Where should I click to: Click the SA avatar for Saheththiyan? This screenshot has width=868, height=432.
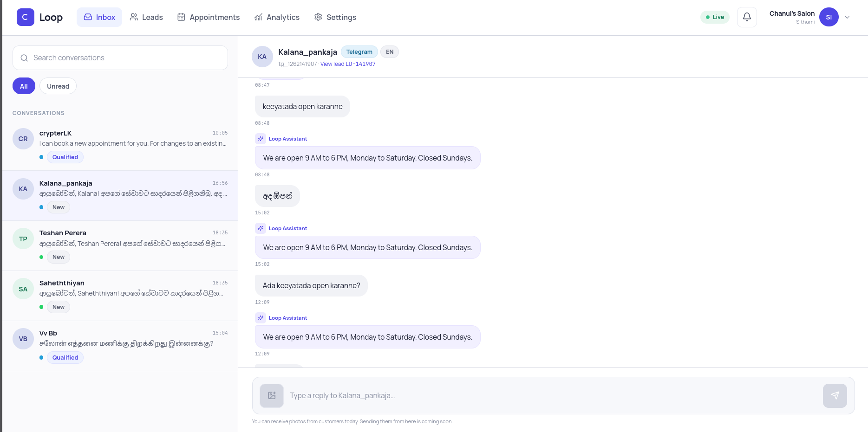(23, 289)
